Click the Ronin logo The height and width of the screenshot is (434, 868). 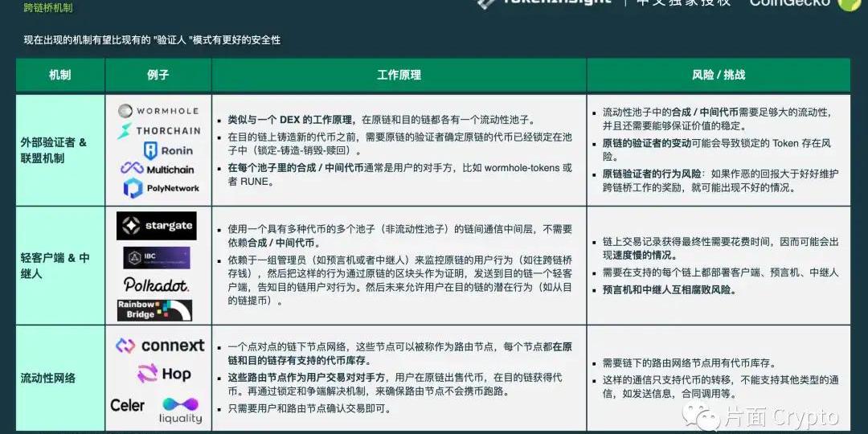[x=168, y=150]
